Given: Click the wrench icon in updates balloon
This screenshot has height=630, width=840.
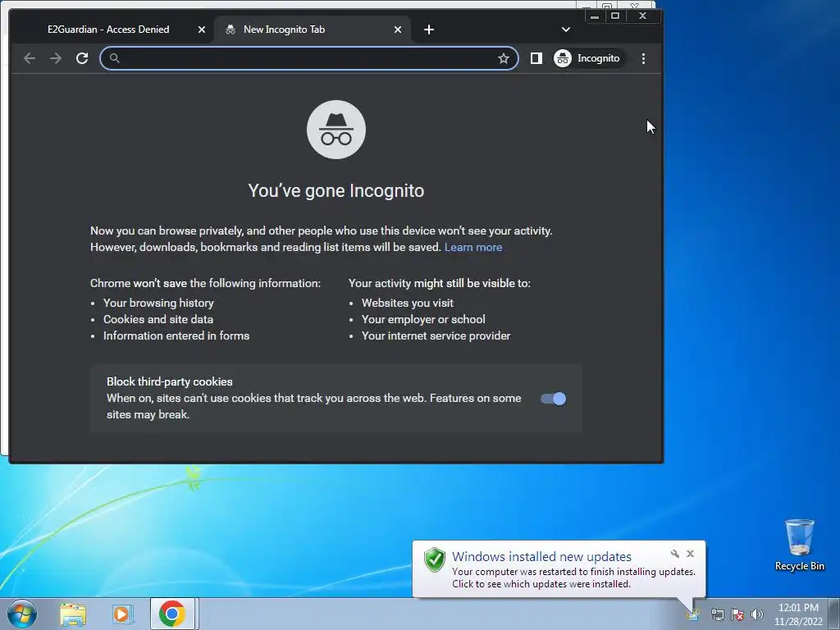Looking at the screenshot, I should 675,554.
